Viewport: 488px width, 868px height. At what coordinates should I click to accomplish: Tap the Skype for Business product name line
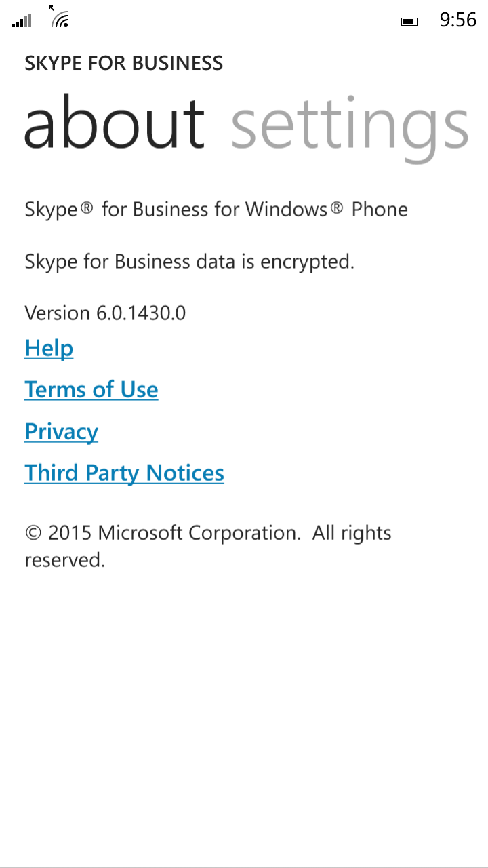tap(216, 210)
